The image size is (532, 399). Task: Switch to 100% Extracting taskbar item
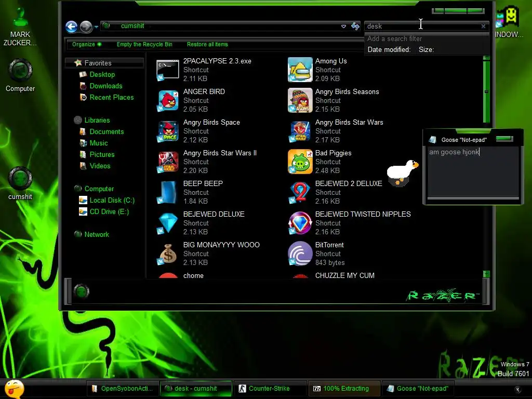(343, 389)
